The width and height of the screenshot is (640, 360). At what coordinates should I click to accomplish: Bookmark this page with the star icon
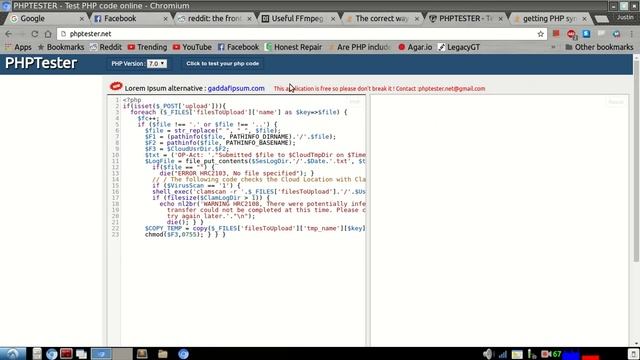[540, 34]
